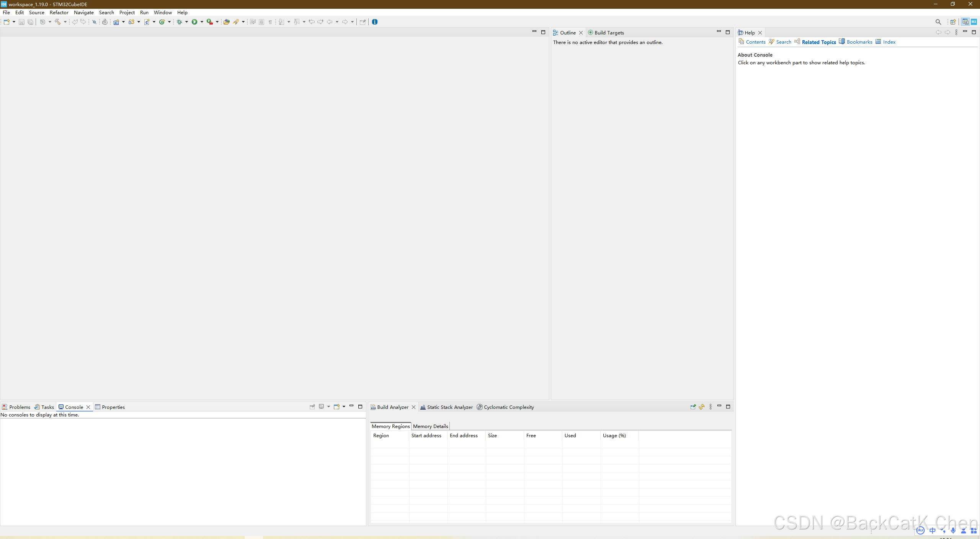Click the Debug bug icon in toolbar
980x539 pixels.
[x=179, y=22]
